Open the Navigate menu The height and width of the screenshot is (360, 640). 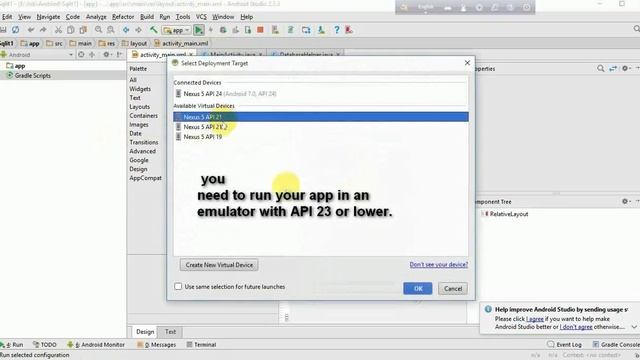click(x=48, y=17)
